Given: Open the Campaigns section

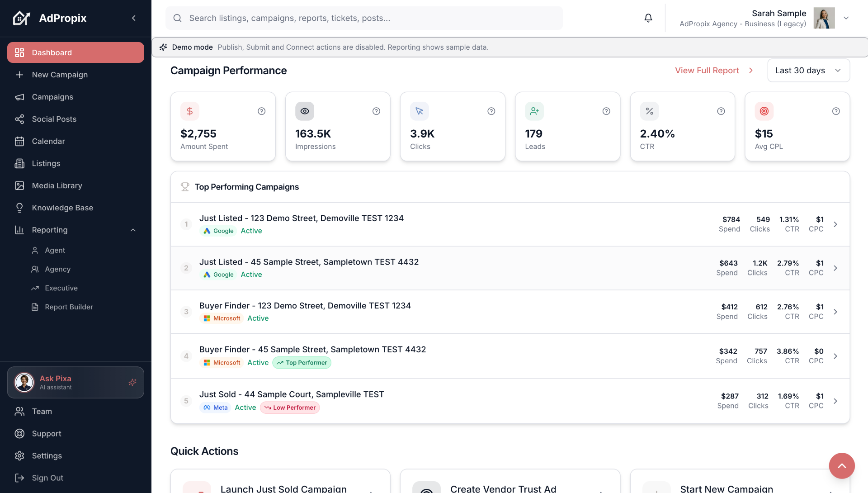Looking at the screenshot, I should click(x=75, y=97).
